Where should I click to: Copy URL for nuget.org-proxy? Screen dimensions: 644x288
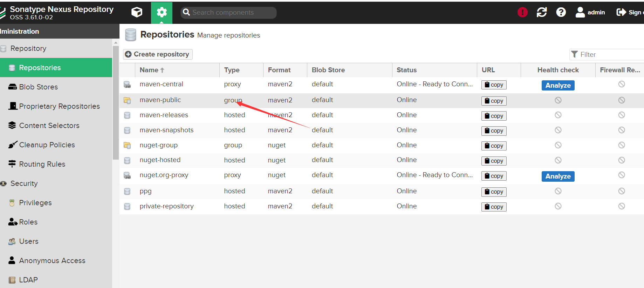click(x=494, y=176)
